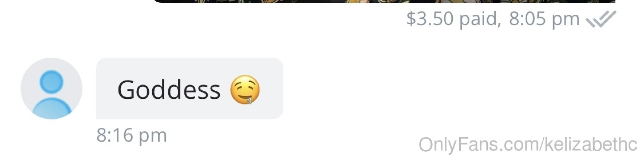Image resolution: width=644 pixels, height=161 pixels.
Task: Click the word Goddess in the message
Action: [169, 90]
